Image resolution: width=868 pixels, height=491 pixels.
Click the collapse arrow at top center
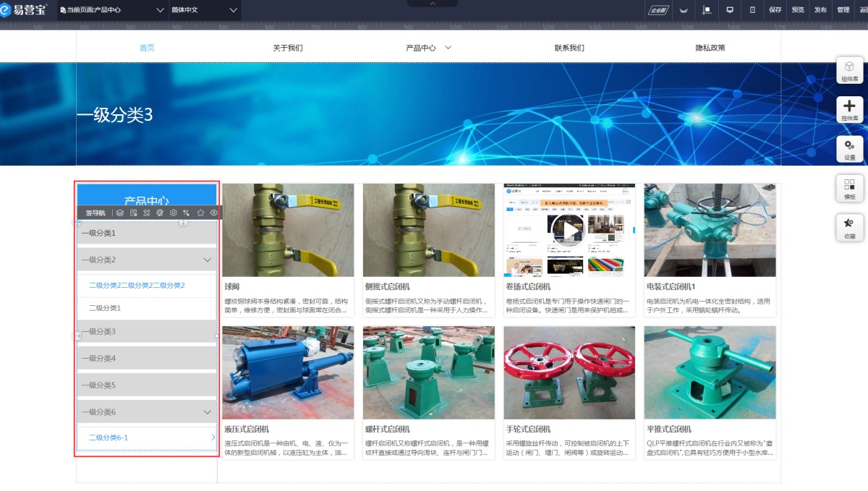[x=433, y=4]
